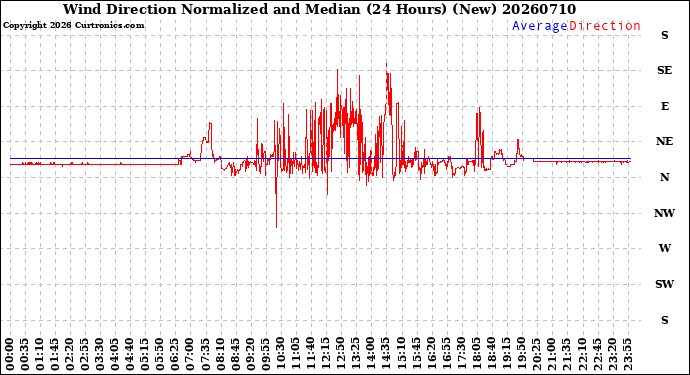
Task: Click the 15:45 time axis label
Action: click(x=416, y=355)
